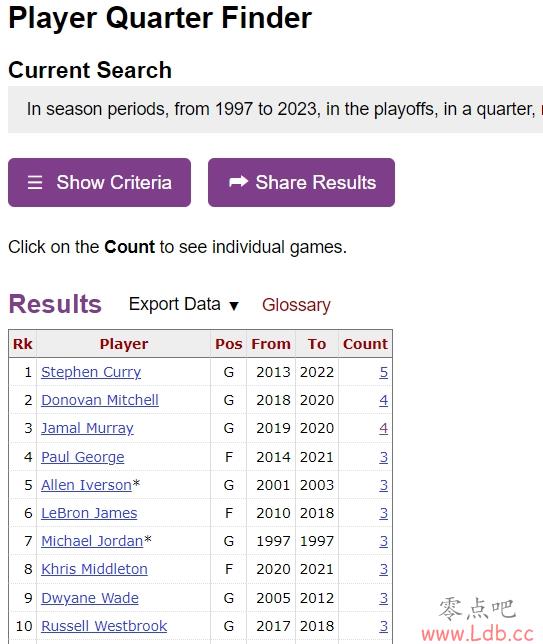The image size is (543, 644).
Task: Click the hamburger icon in Show Criteria
Action: click(35, 182)
